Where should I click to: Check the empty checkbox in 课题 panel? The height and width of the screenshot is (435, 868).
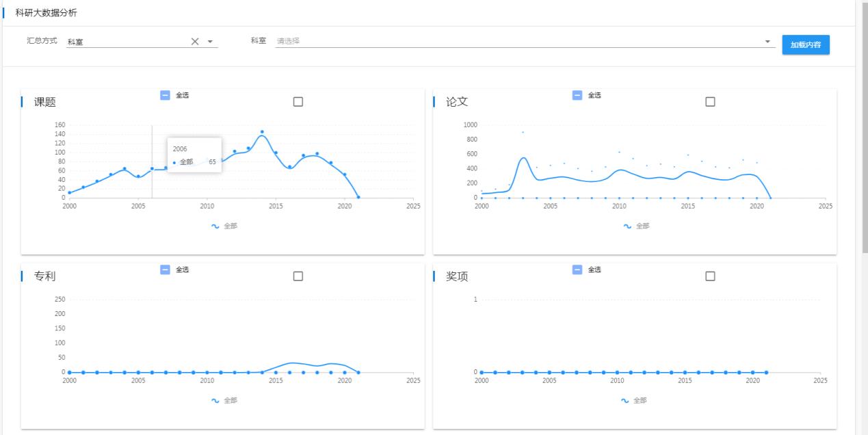298,102
